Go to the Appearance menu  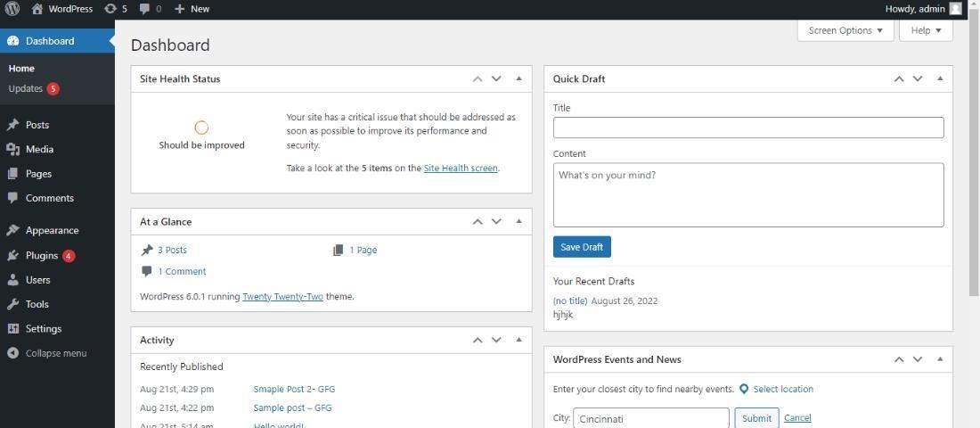[x=52, y=230]
